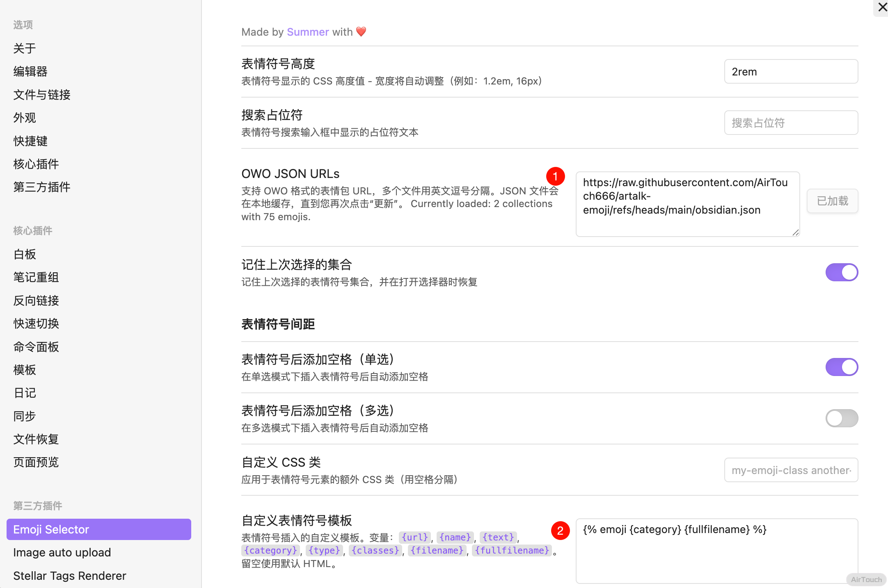Click the red number 2 annotation badge
Screen dimensions: 888x588
pyautogui.click(x=560, y=531)
